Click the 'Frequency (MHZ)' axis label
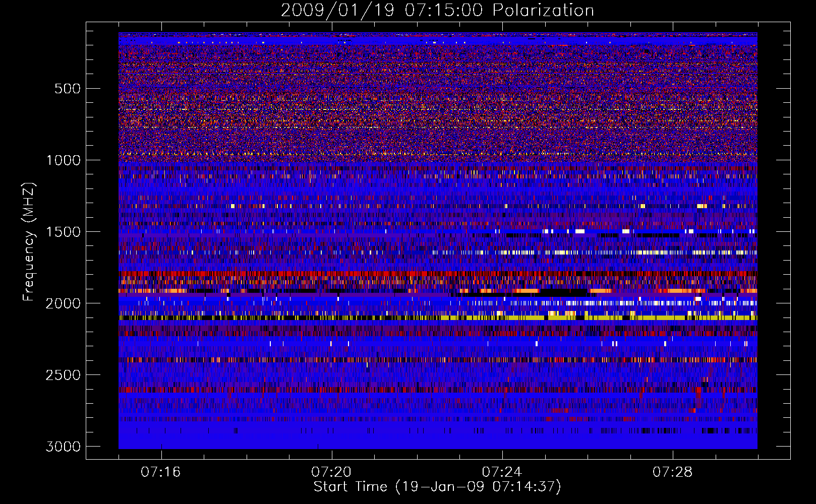 (28, 242)
